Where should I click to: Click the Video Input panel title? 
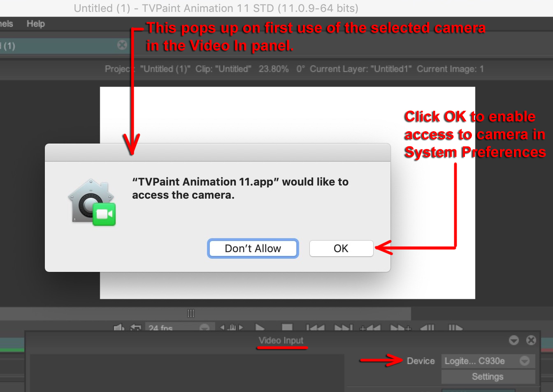[281, 340]
